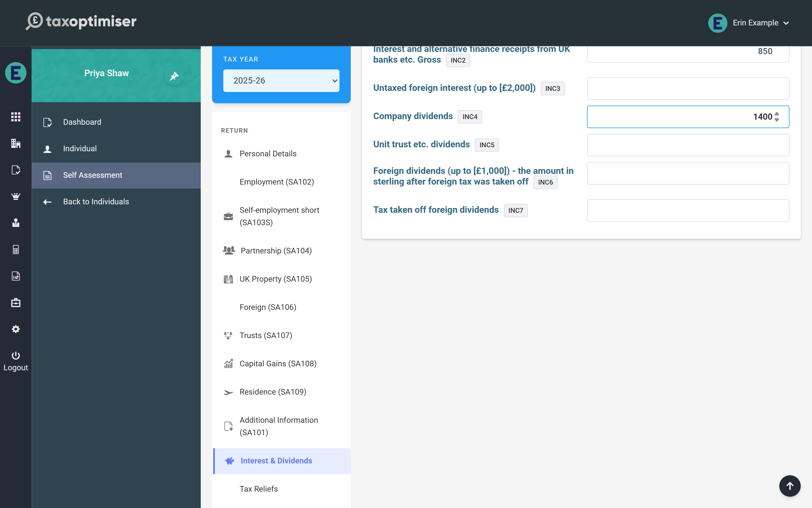The height and width of the screenshot is (508, 812).
Task: Go to Dashboard in the sidebar
Action: 116,122
